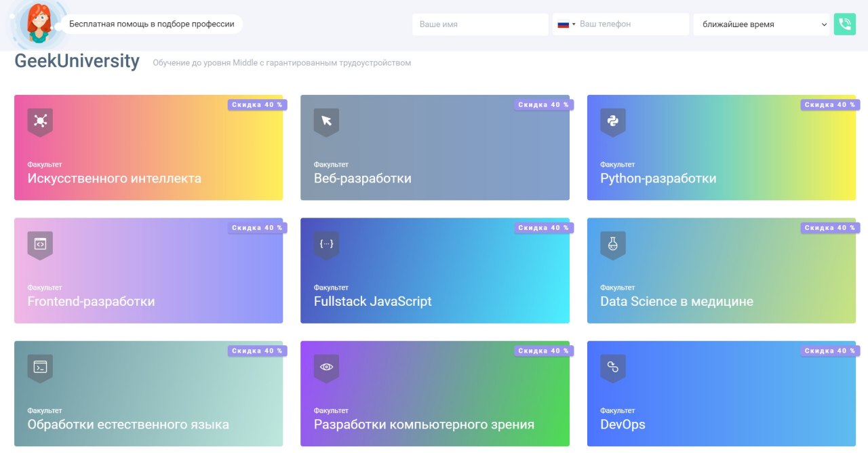868x453 pixels.
Task: Click the terminal icon on Обработки естественного языка card
Action: click(40, 368)
